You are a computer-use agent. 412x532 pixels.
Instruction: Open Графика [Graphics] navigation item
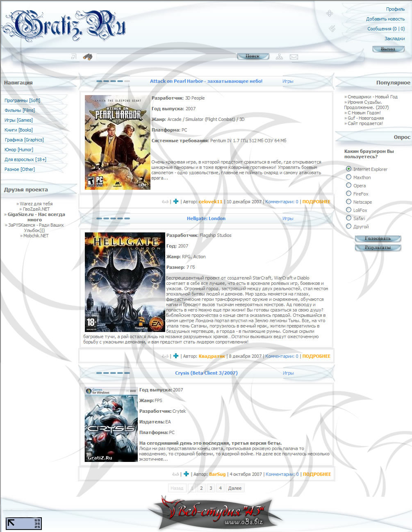pos(24,140)
